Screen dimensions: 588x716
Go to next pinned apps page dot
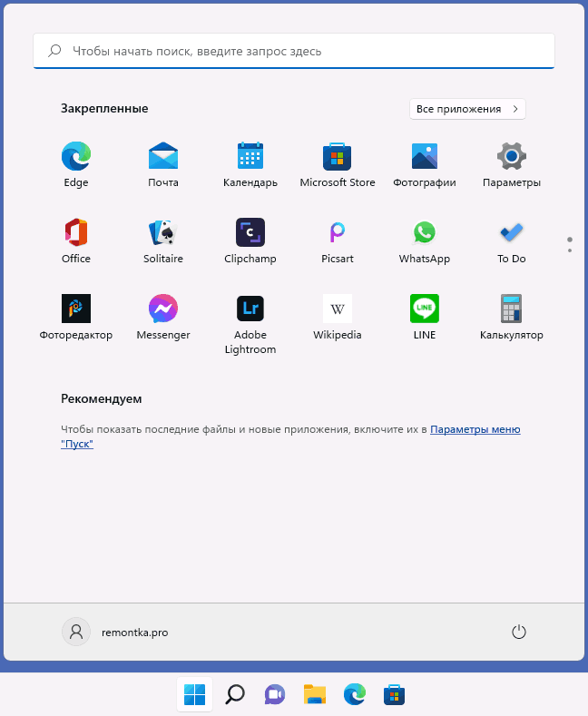coord(570,250)
